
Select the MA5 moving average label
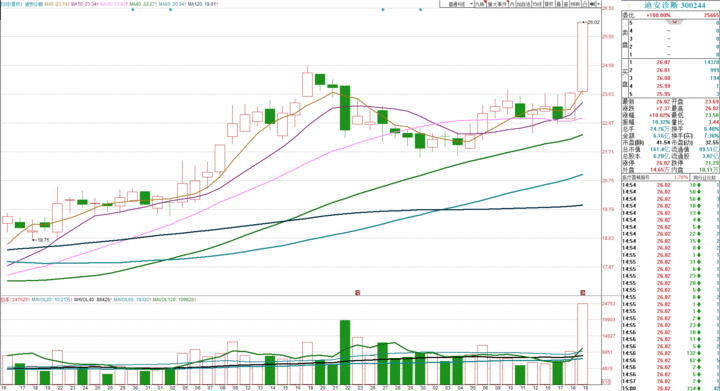(x=56, y=4)
